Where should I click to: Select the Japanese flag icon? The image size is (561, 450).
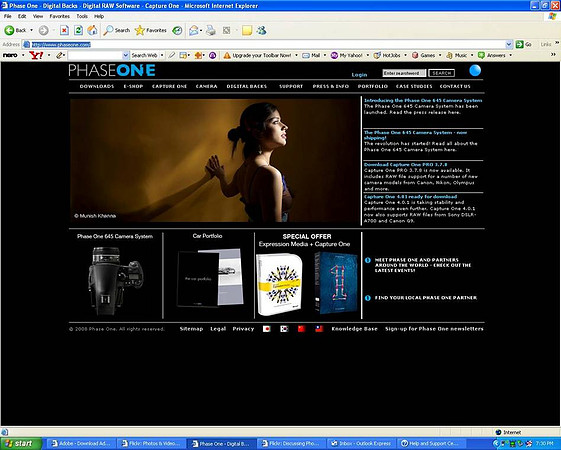point(267,329)
